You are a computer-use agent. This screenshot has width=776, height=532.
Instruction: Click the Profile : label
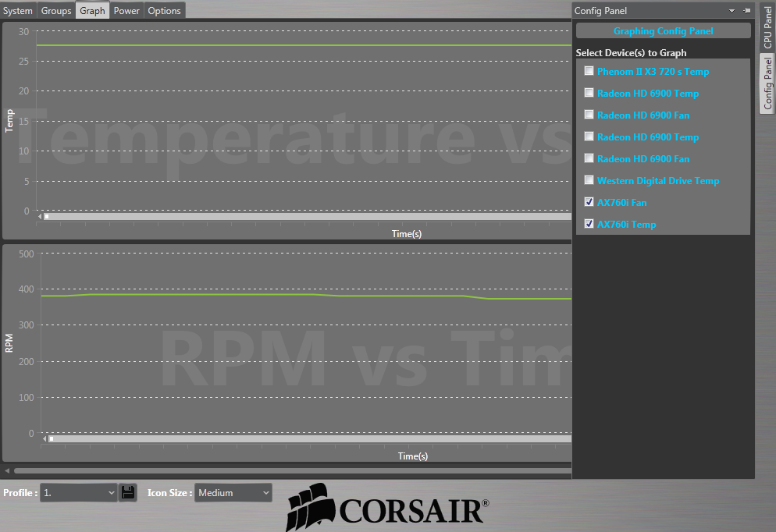(20, 492)
